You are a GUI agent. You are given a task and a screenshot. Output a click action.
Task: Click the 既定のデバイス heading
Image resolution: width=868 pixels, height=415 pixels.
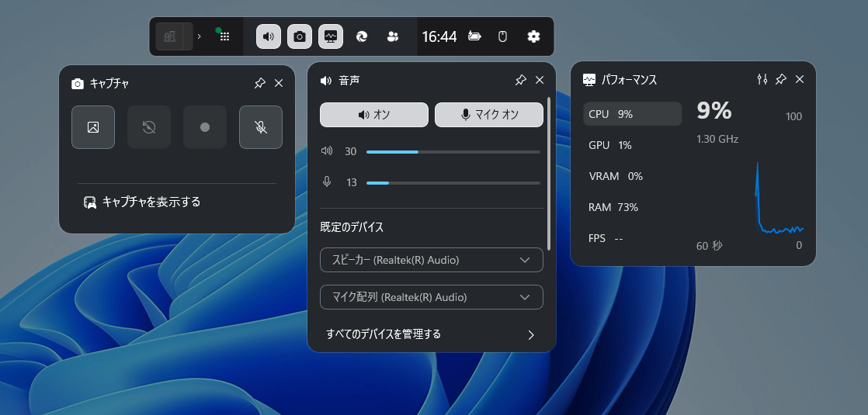[352, 227]
